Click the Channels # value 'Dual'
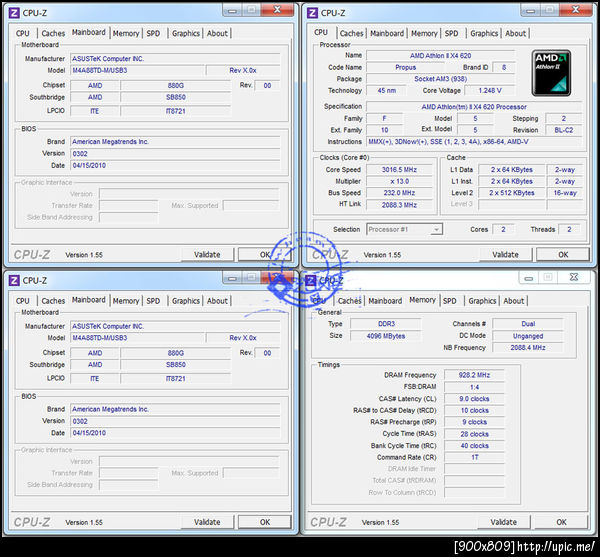 528,324
